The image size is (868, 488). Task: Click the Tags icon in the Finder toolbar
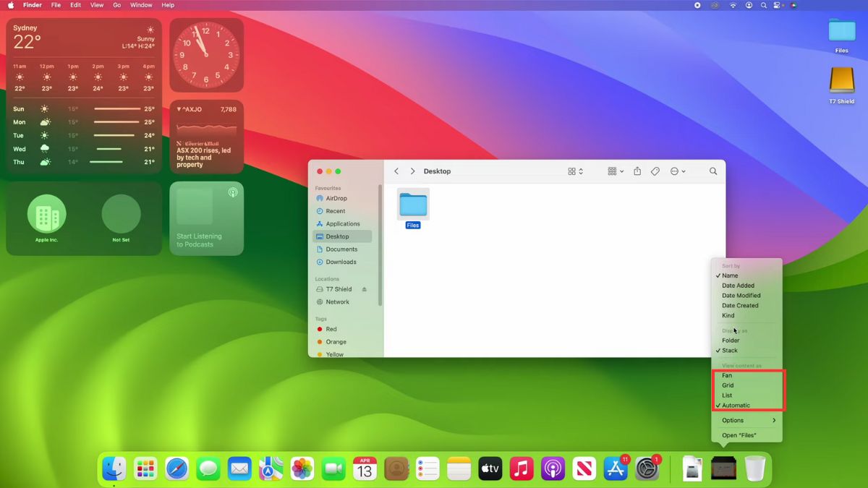[x=655, y=171]
